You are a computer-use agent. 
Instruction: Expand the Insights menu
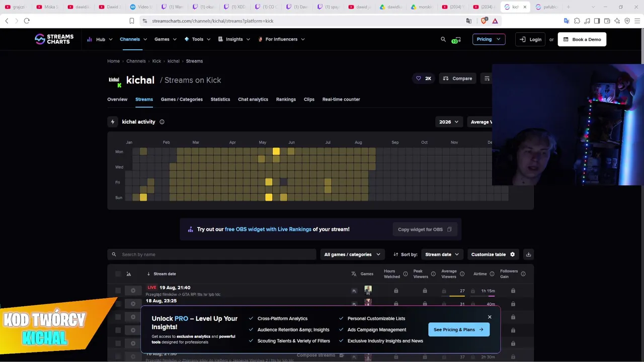[234, 39]
